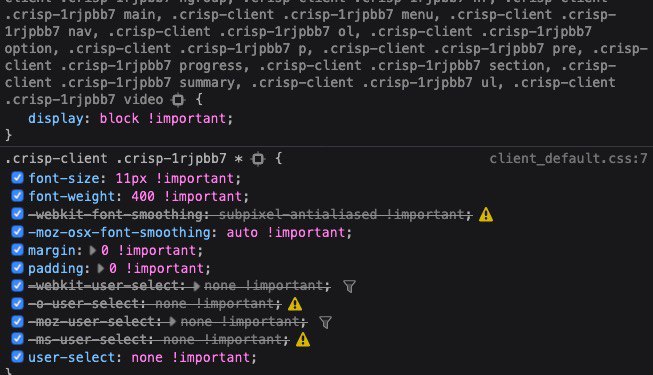The image size is (653, 375).
Task: Disable the padding declaration checkbox
Action: (x=17, y=268)
